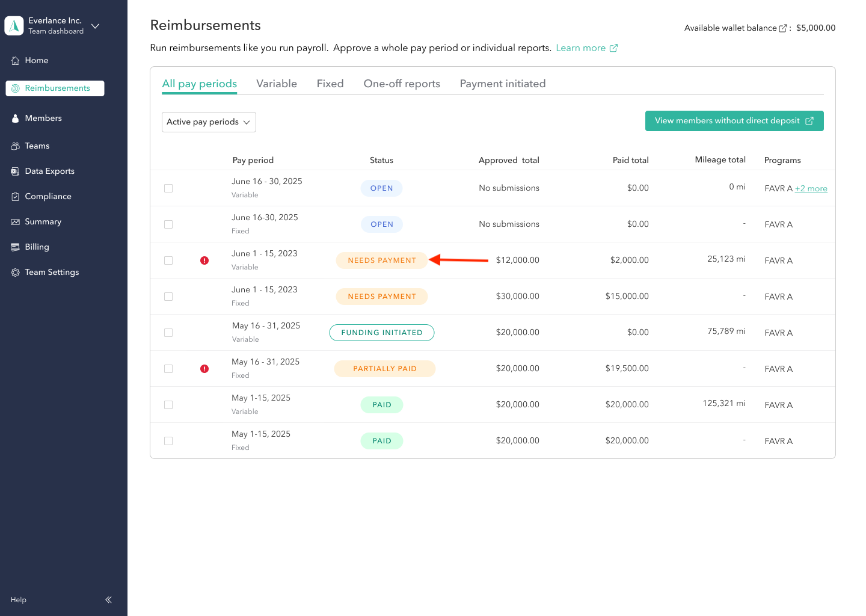Open the wallet balance external link icon
Image resolution: width=866 pixels, height=616 pixels.
[x=783, y=27]
